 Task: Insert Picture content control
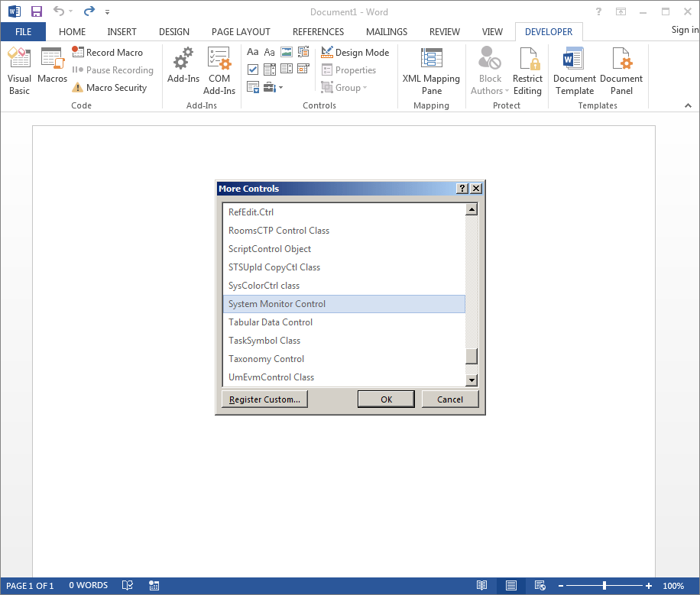coord(286,52)
